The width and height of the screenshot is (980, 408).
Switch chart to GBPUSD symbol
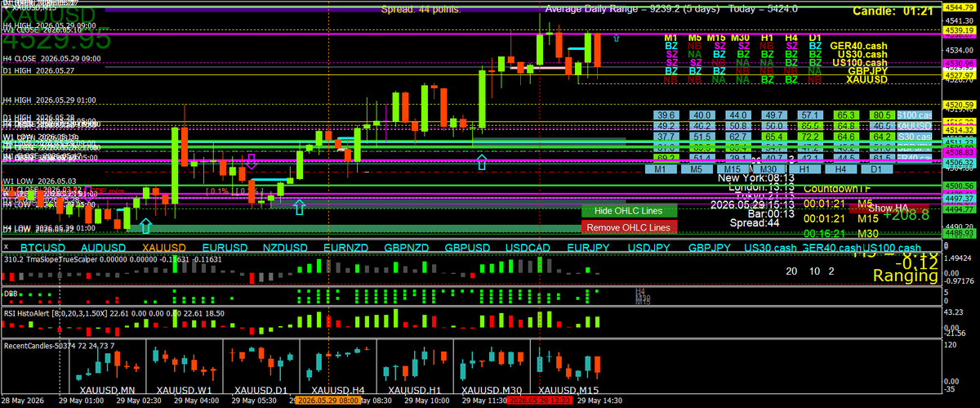(468, 247)
